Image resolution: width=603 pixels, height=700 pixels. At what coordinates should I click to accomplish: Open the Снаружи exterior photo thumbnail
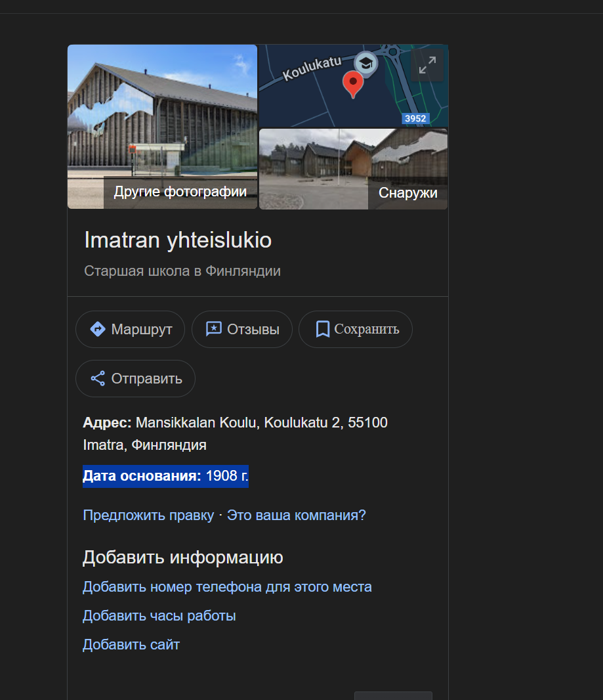[353, 169]
